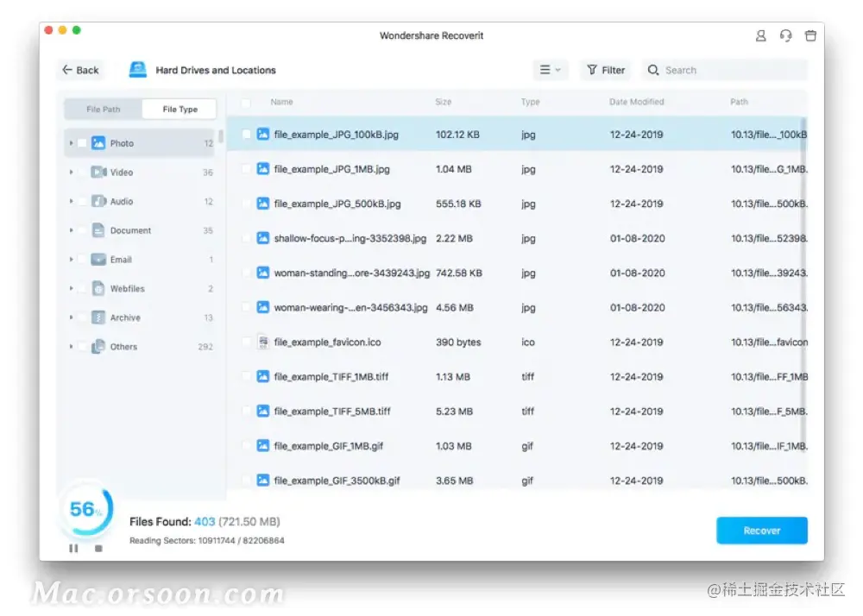This screenshot has height=616, width=863.
Task: Go Back to the previous screen
Action: tap(81, 70)
